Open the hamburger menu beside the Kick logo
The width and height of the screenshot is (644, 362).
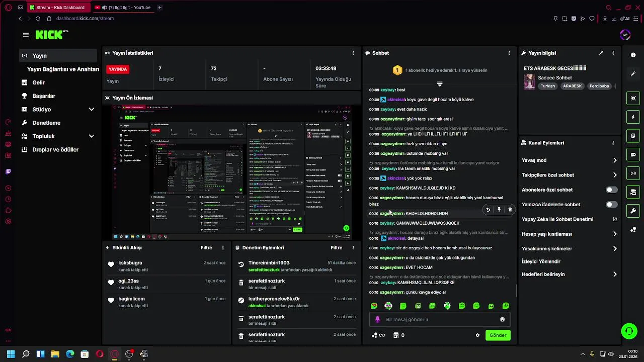[x=26, y=35]
